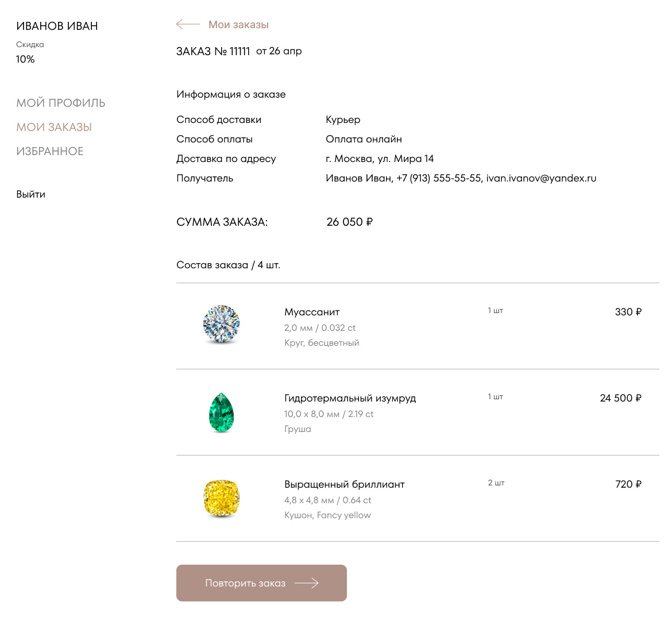Click the recipient details with ivan.ivanov@yandex.ru email

pyautogui.click(x=461, y=178)
